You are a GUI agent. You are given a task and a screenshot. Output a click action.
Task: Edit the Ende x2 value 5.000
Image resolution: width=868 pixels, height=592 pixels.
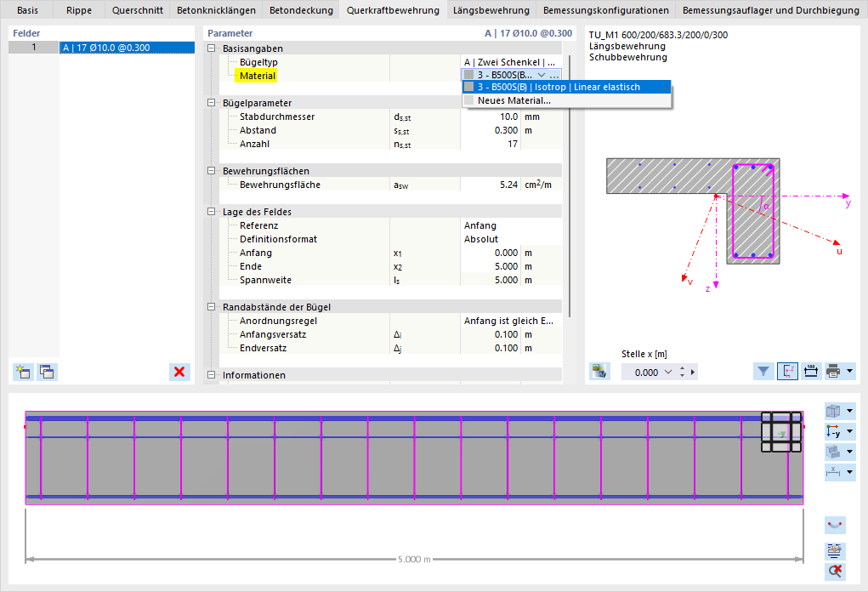pos(491,266)
